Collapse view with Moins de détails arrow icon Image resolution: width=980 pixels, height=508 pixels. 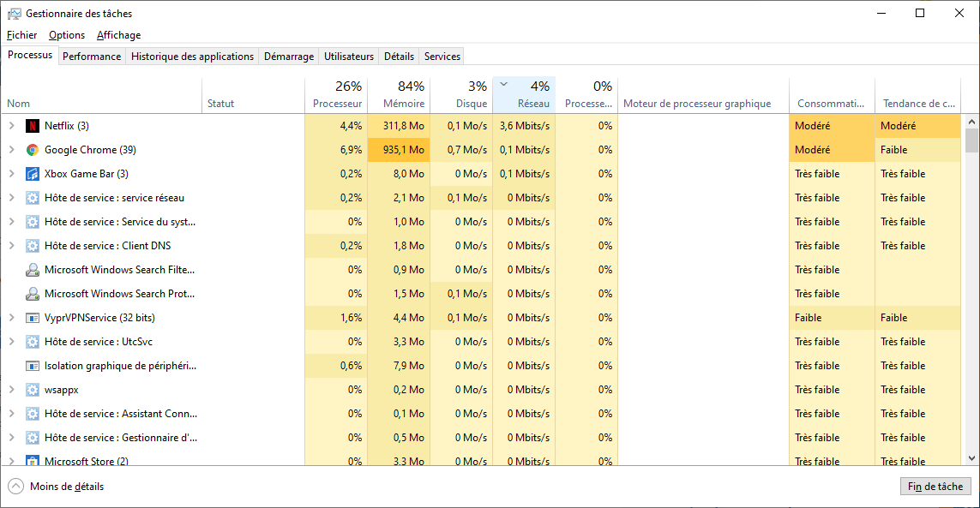[16, 486]
